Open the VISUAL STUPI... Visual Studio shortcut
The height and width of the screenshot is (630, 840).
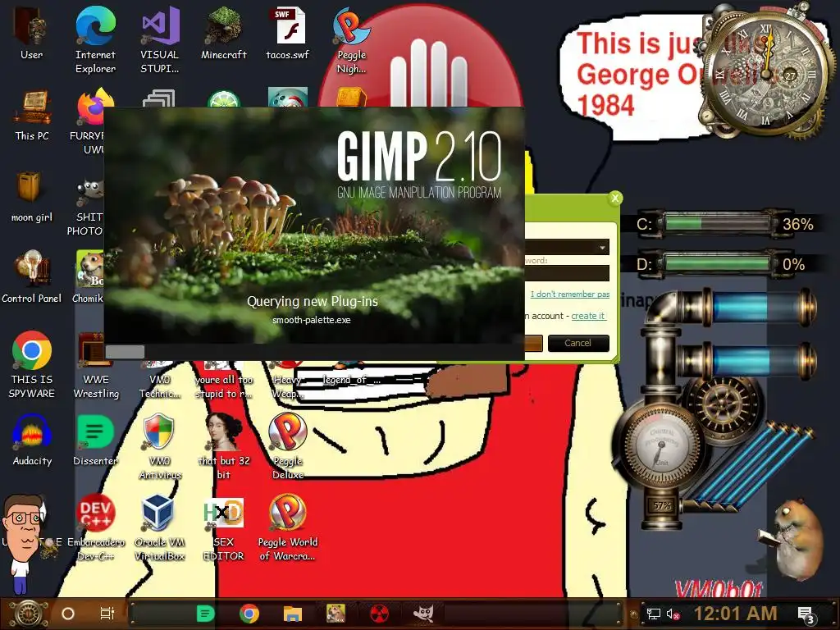160,39
